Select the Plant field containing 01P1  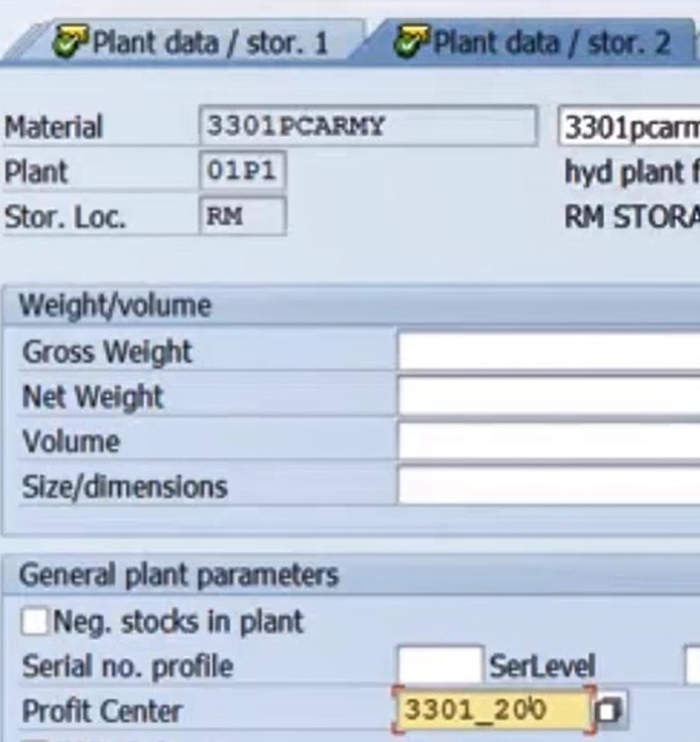[242, 172]
